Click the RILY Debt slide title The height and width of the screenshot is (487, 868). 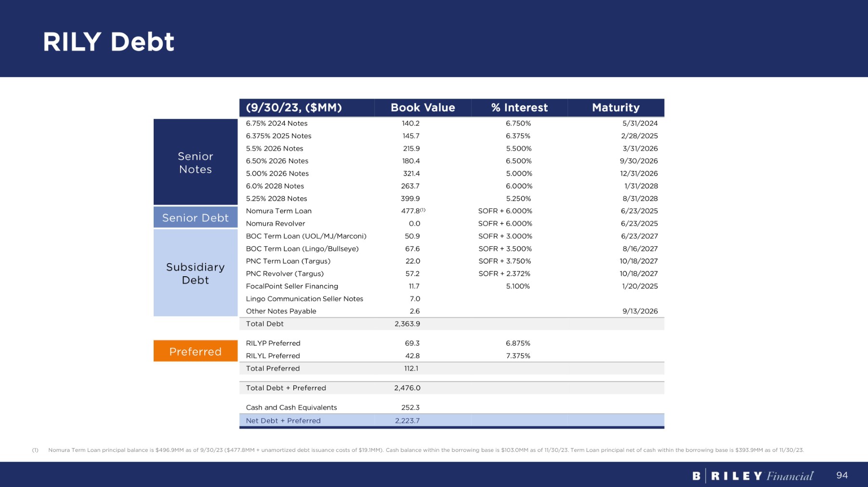click(108, 42)
